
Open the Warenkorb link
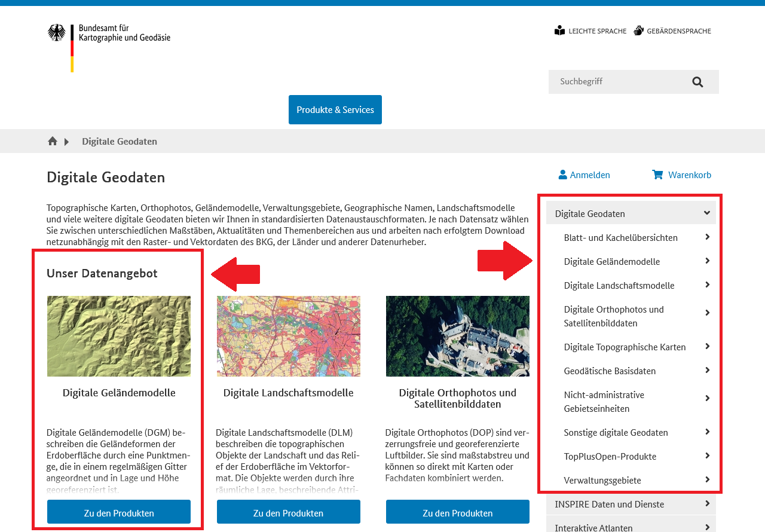(x=690, y=175)
